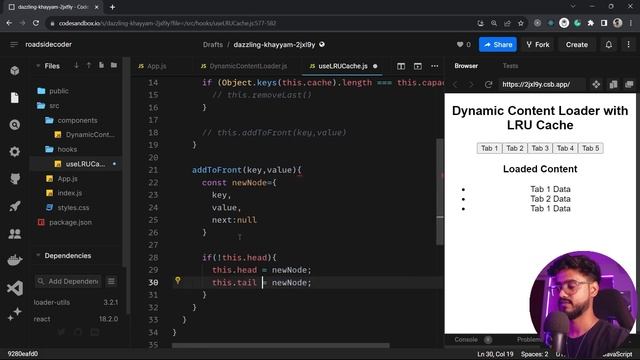Click the preview move-arrows icon beside URL
The image size is (640, 360).
(596, 84)
